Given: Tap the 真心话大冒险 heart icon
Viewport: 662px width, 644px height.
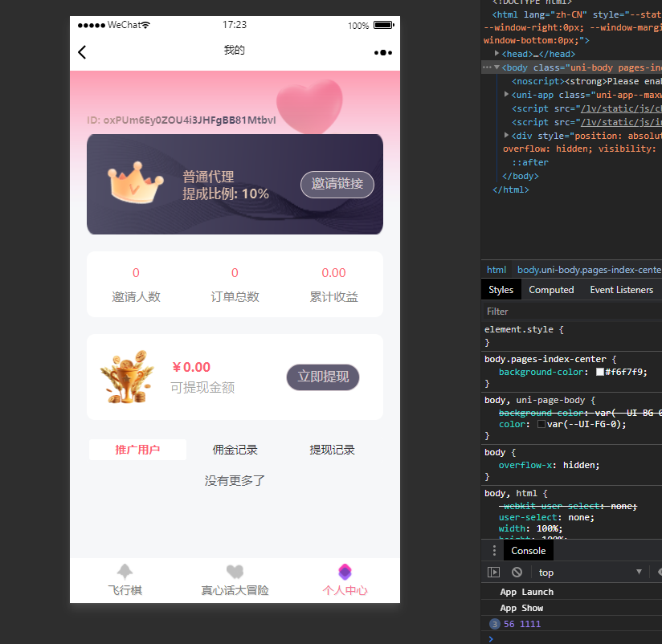Looking at the screenshot, I should (x=234, y=570).
